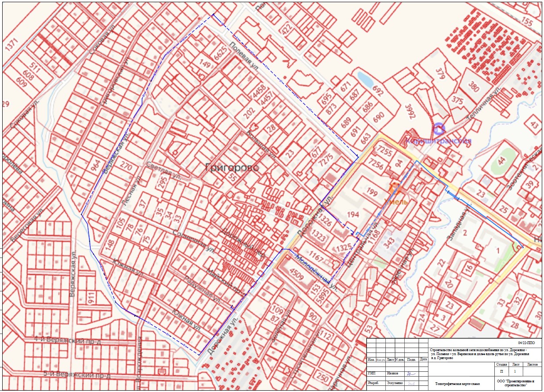Click the blue pond near parcel 671
The height and width of the screenshot is (392, 544).
[x=364, y=80]
